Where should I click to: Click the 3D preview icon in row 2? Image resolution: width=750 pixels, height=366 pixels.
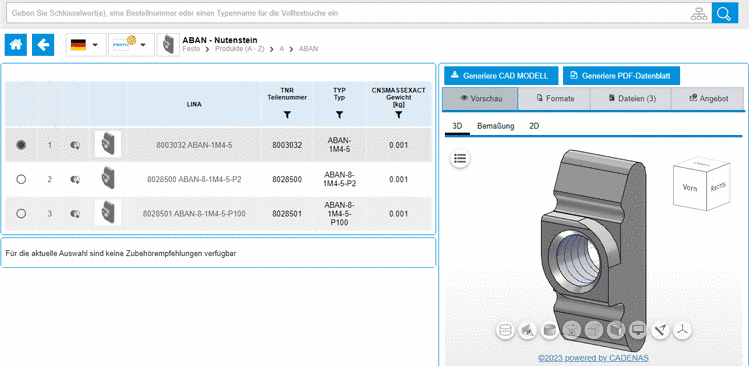pyautogui.click(x=75, y=180)
